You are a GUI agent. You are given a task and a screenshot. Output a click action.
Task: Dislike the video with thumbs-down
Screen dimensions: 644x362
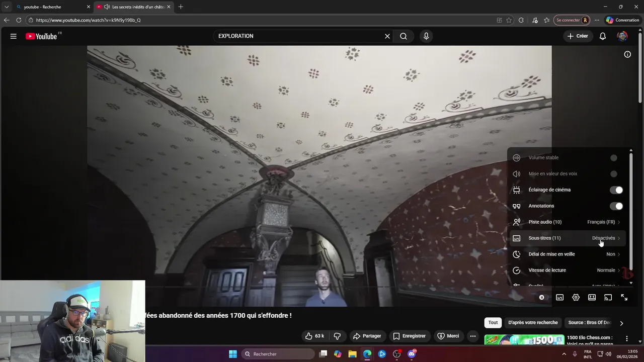(337, 336)
